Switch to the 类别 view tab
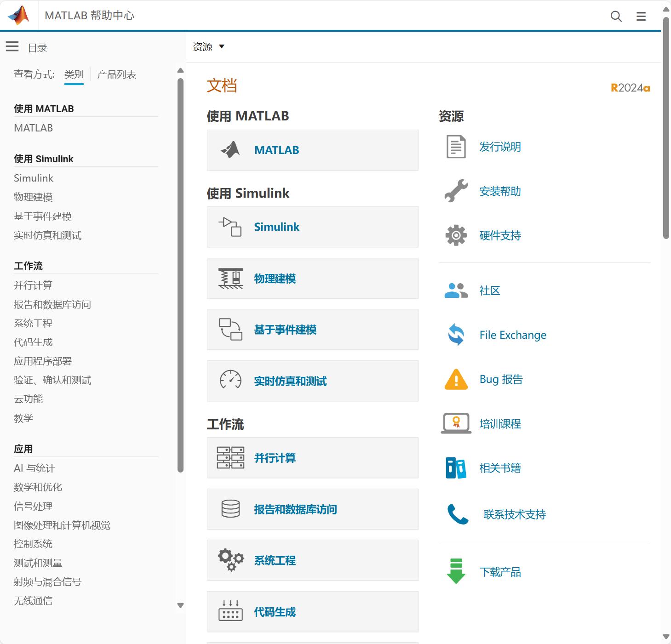671x644 pixels. [x=74, y=74]
